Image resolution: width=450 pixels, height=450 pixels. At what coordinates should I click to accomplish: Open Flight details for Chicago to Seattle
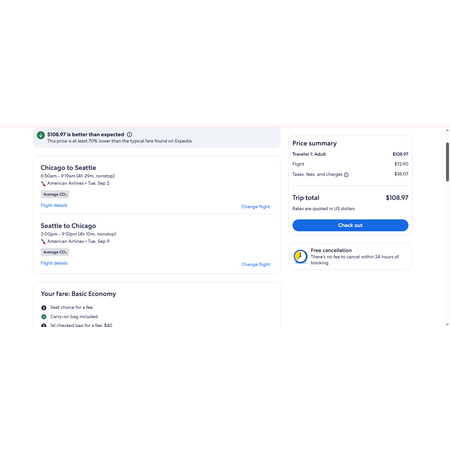click(x=54, y=205)
